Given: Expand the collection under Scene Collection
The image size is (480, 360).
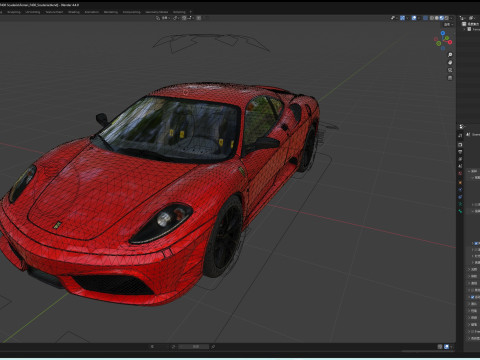Looking at the screenshot, I should (x=465, y=29).
